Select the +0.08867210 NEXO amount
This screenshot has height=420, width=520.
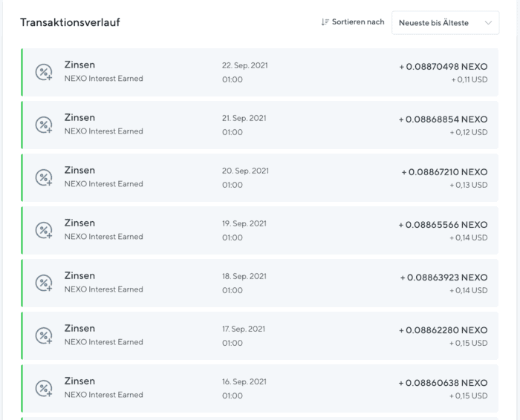pos(444,172)
